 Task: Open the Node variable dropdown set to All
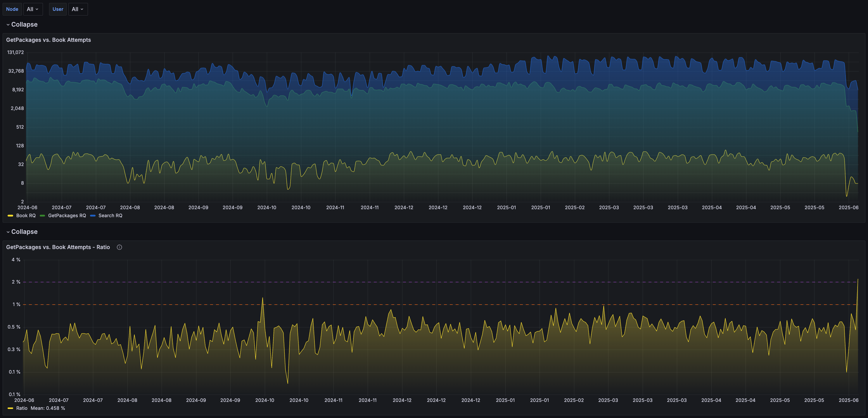(33, 9)
